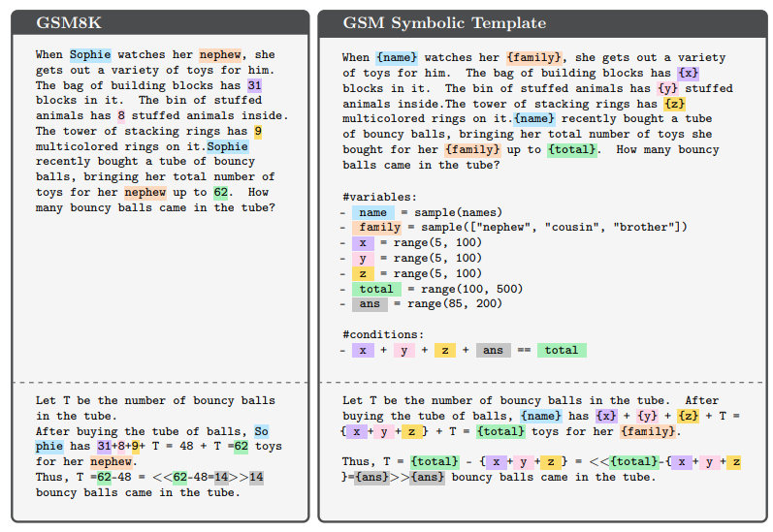Click highlighted "9" after "stacking rings has"
Viewport: 773px width, 532px height.
coord(258,132)
